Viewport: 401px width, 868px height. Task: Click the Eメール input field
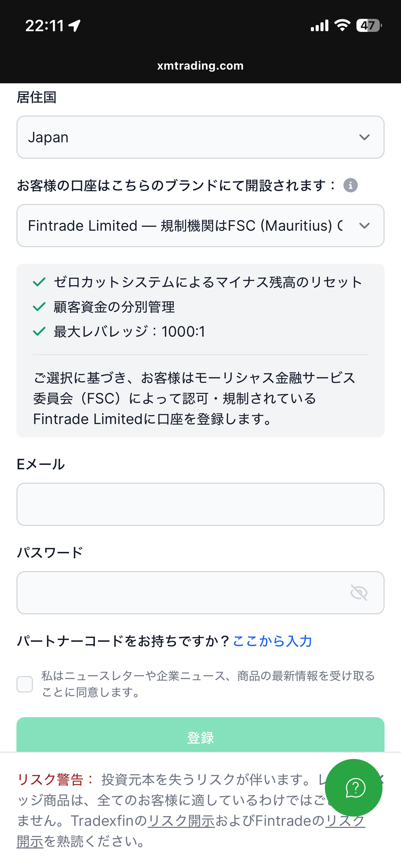tap(200, 504)
